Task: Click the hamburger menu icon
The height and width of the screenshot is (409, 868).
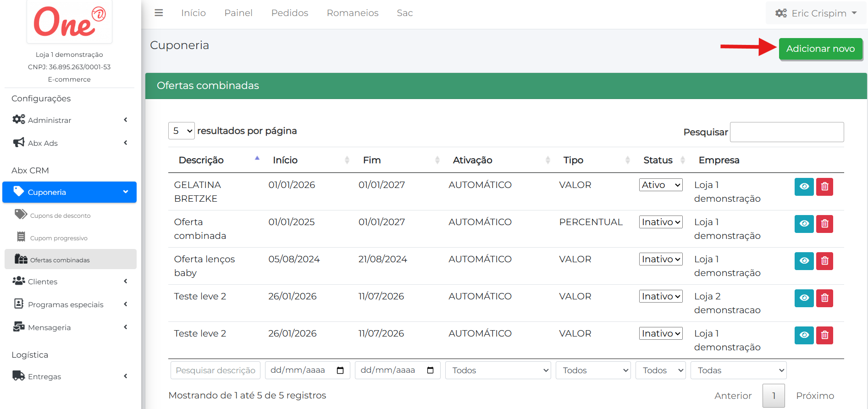Action: point(159,13)
